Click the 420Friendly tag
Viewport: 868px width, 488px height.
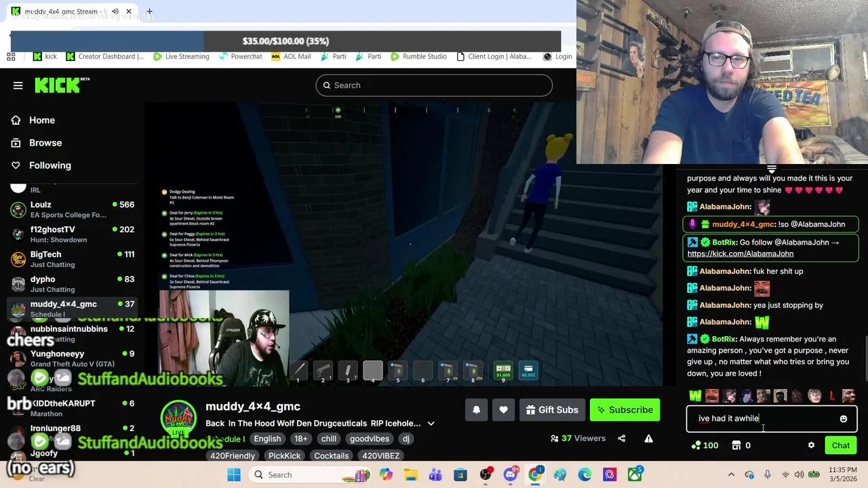(x=233, y=455)
